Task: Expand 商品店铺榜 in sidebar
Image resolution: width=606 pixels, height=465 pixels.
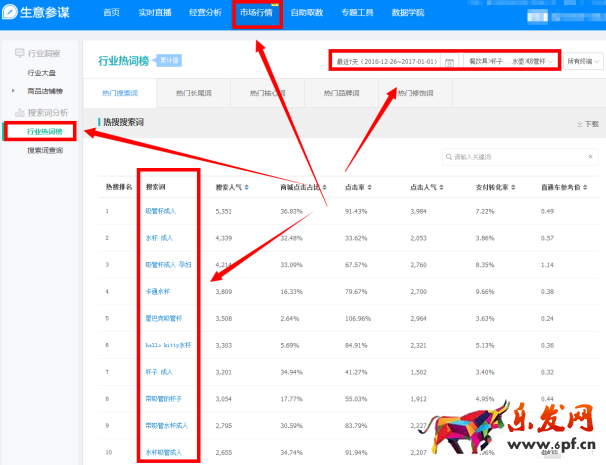Action: (45, 90)
